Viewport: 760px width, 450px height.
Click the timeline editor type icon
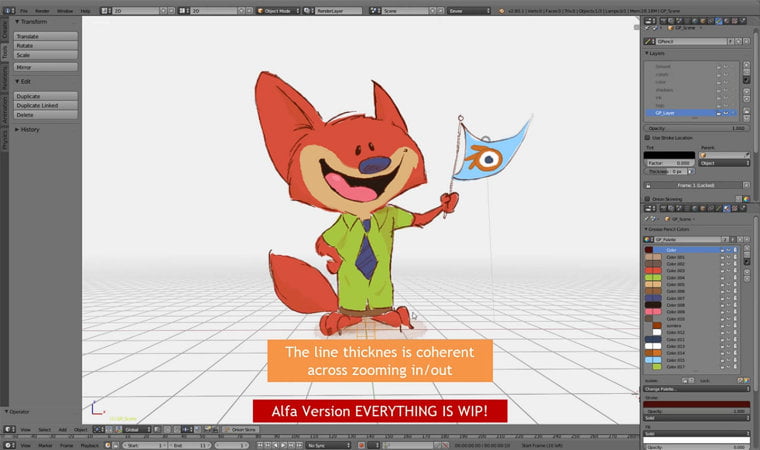[x=9, y=445]
